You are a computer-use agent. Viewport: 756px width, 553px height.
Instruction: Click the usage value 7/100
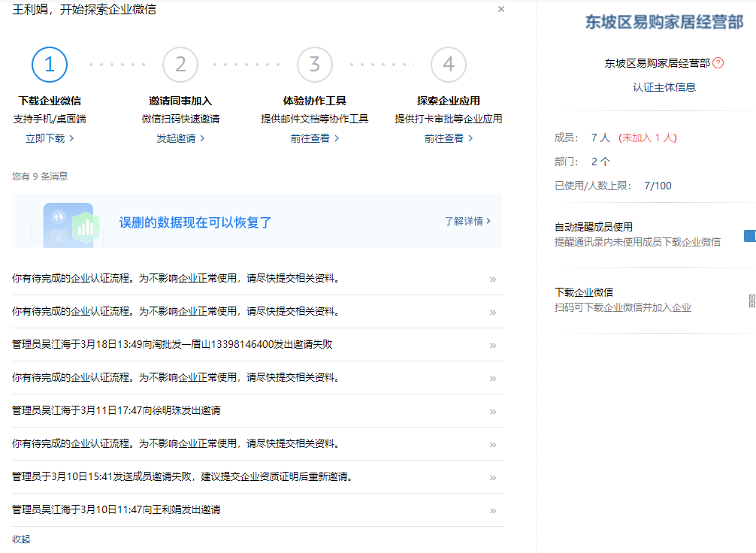tap(658, 186)
